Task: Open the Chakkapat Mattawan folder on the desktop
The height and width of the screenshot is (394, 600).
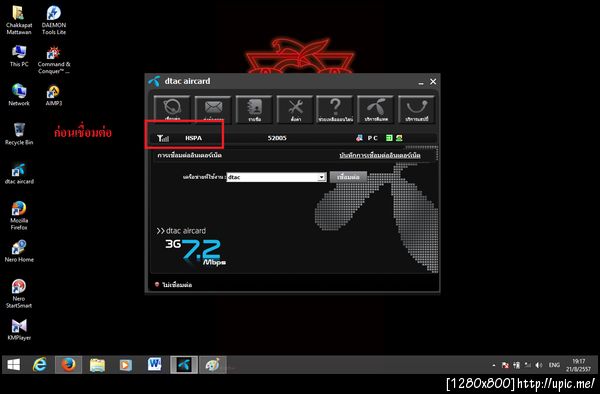Action: pos(19,20)
